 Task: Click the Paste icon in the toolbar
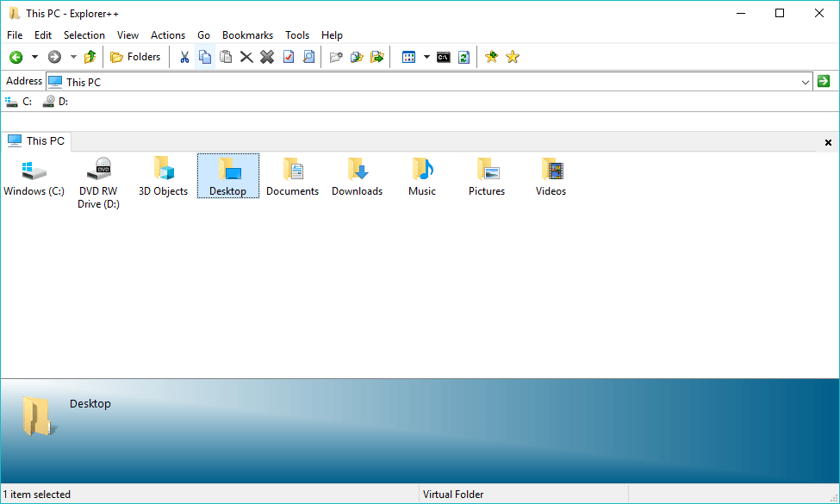(225, 57)
